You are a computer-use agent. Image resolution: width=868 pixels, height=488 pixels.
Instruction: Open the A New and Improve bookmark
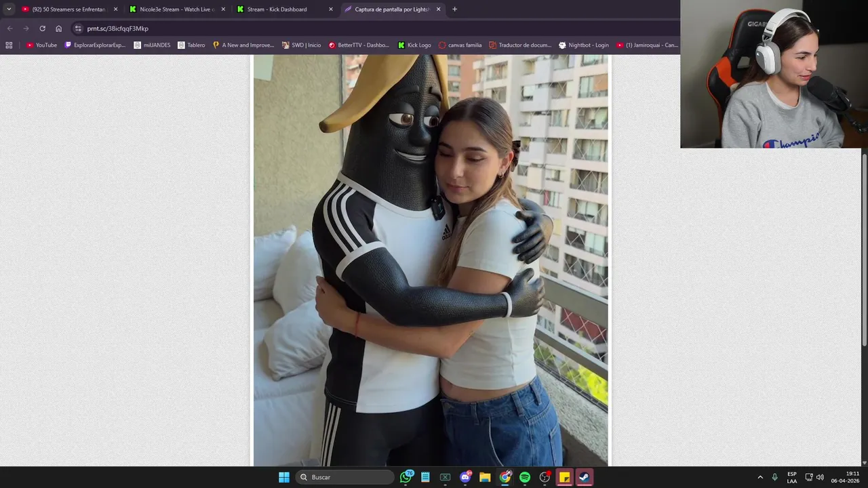243,45
